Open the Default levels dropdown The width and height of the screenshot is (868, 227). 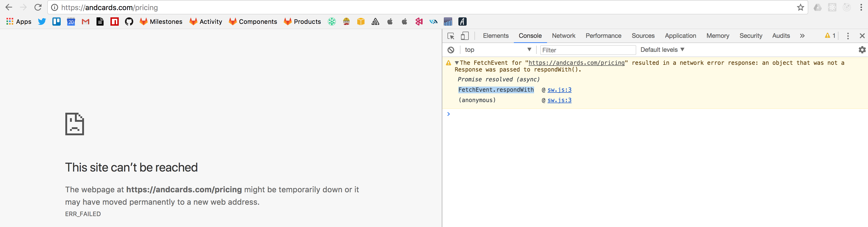(662, 50)
